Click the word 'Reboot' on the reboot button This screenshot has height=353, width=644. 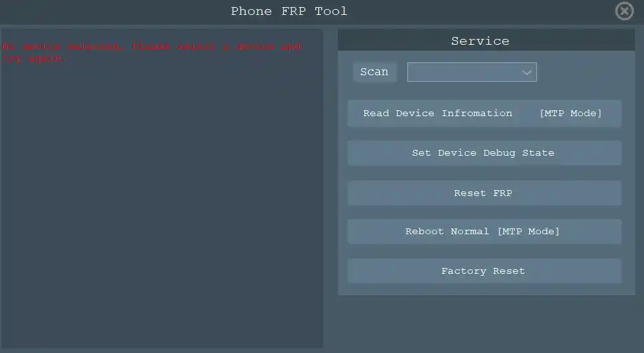425,232
